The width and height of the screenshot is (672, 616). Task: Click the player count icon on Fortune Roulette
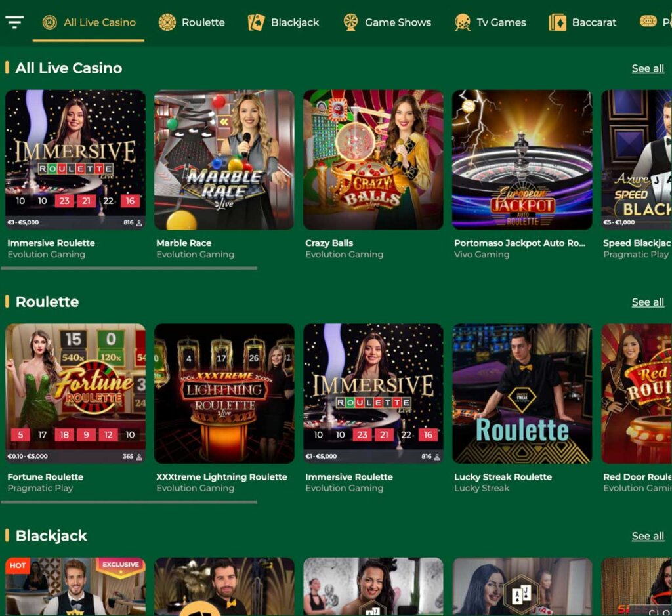(139, 457)
